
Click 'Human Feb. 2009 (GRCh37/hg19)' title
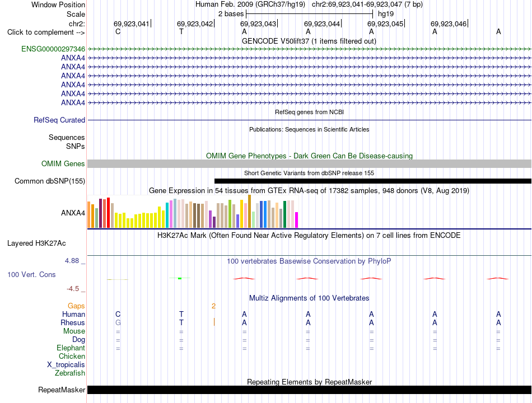point(250,4)
